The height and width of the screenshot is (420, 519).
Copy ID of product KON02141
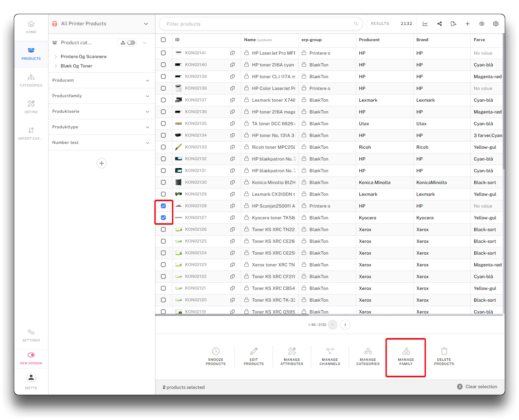coord(233,53)
